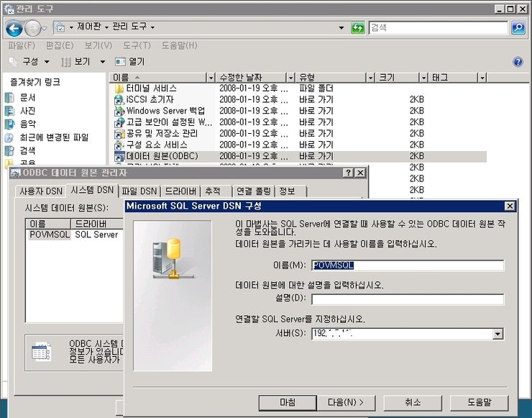Click 제어판 in the address breadcrumb

click(89, 27)
